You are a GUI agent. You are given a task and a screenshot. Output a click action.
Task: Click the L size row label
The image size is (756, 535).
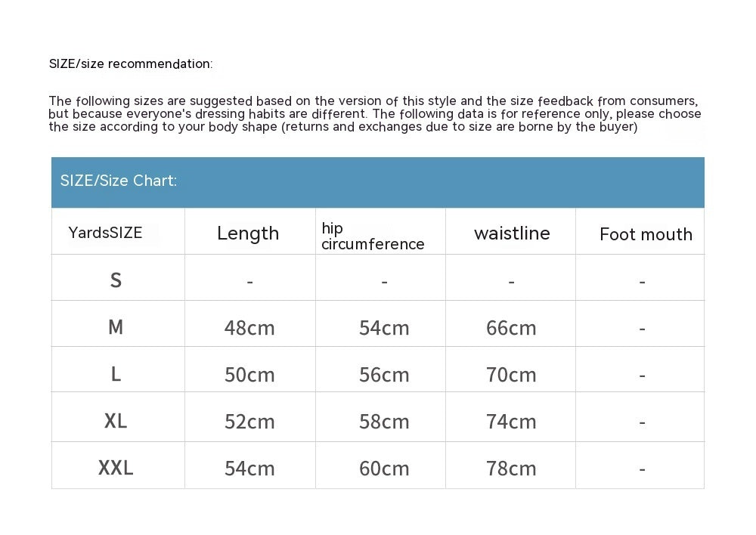(116, 374)
